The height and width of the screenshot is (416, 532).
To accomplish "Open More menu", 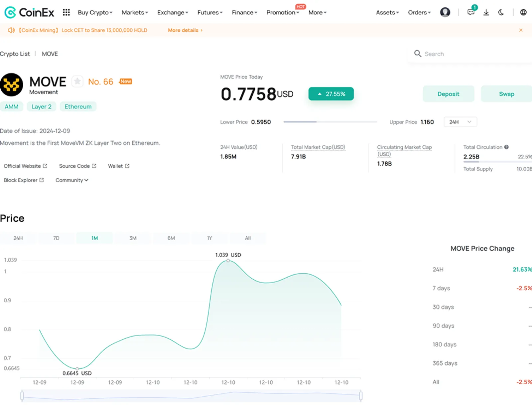I will click(317, 12).
